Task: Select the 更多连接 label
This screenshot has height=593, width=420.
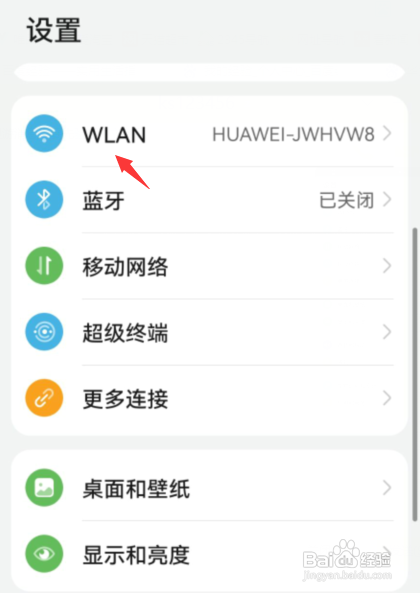Action: [x=125, y=399]
